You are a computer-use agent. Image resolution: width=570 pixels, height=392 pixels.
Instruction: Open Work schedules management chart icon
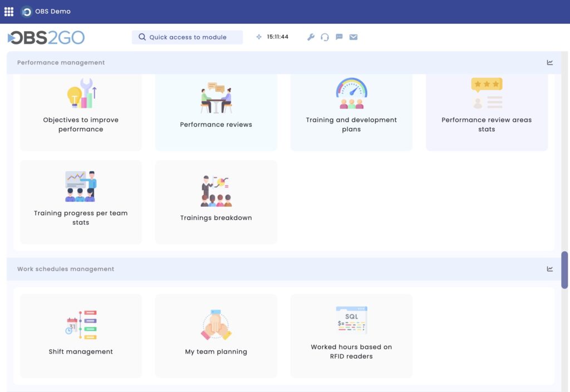549,269
